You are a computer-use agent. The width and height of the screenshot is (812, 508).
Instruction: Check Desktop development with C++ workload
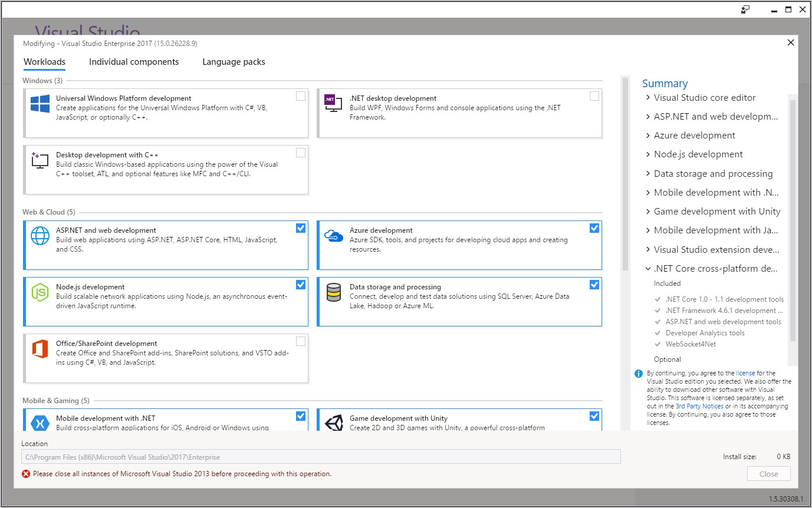point(301,153)
